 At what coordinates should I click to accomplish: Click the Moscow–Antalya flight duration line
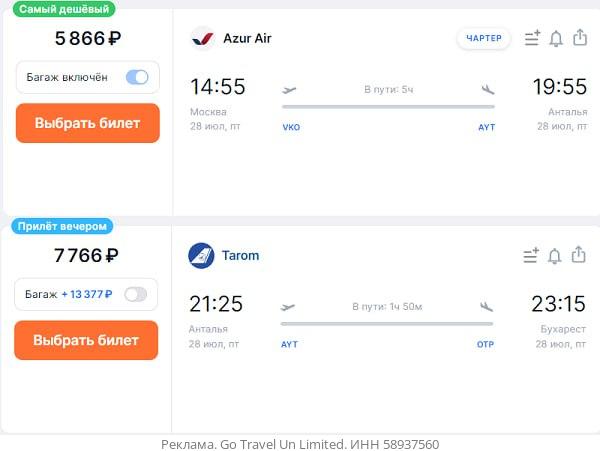pos(388,106)
